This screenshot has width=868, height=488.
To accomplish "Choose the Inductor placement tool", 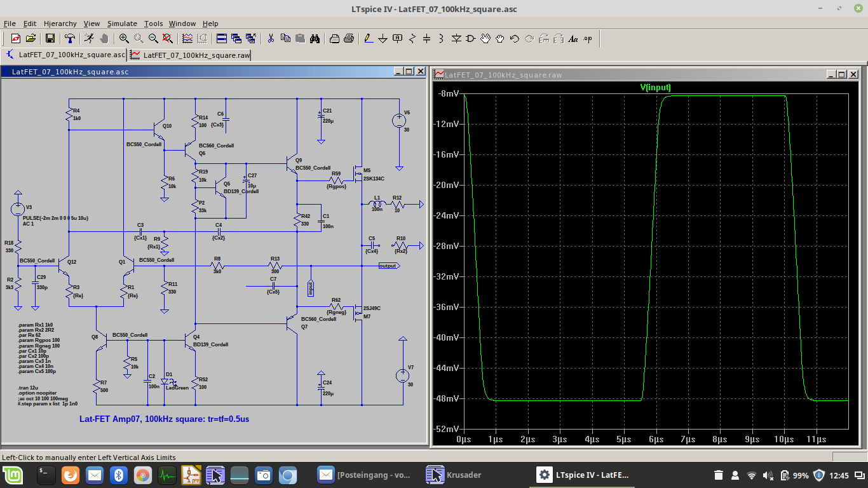I will (x=442, y=39).
